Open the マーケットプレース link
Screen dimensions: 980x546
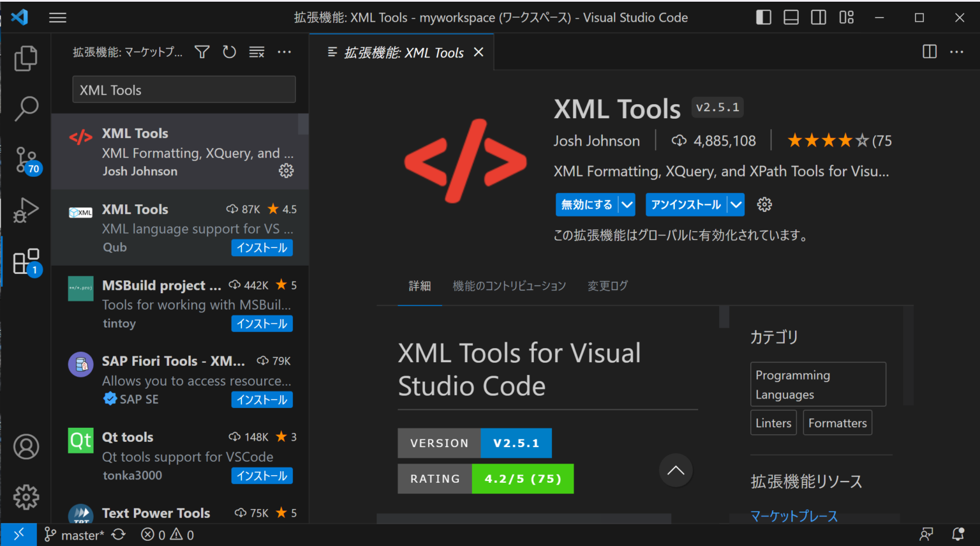coord(794,516)
